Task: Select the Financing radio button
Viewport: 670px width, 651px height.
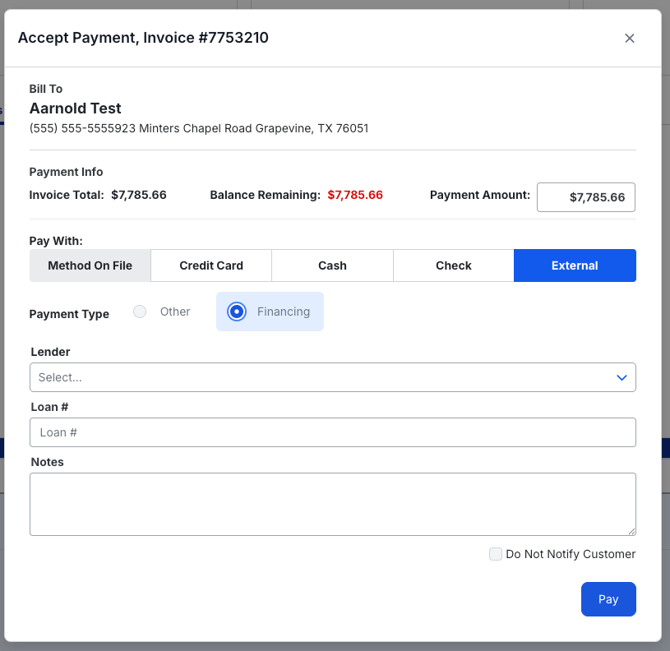Action: click(x=237, y=312)
